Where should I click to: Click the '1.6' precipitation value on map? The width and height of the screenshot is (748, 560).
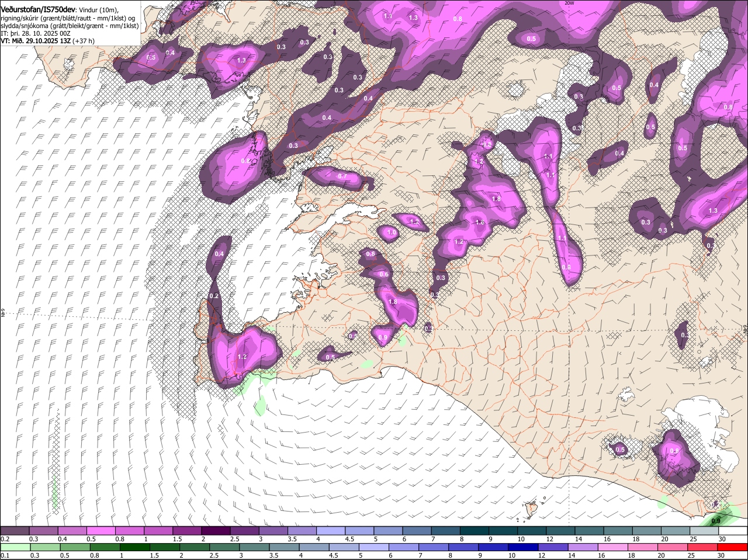pyautogui.click(x=480, y=222)
